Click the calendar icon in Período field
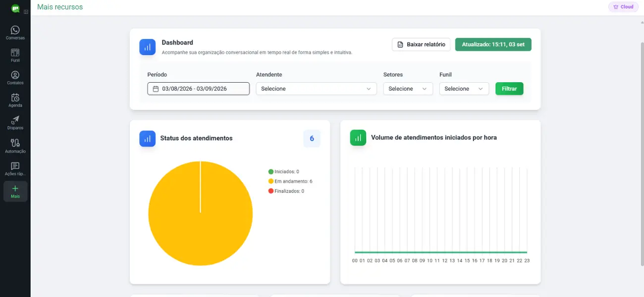The image size is (644, 297). coord(156,89)
